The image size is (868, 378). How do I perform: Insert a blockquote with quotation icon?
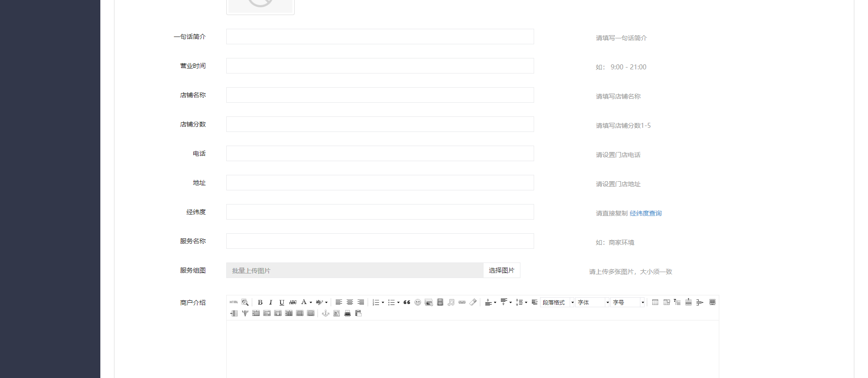pos(407,302)
